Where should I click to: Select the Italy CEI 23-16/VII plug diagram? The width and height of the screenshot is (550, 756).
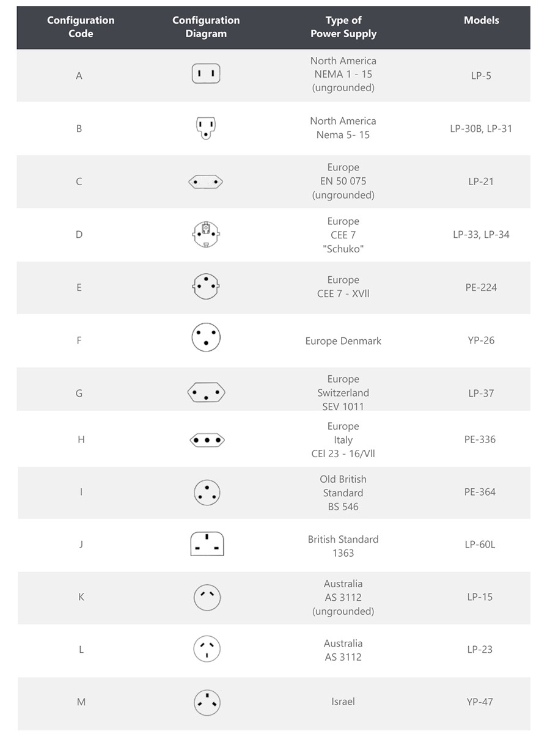point(207,439)
